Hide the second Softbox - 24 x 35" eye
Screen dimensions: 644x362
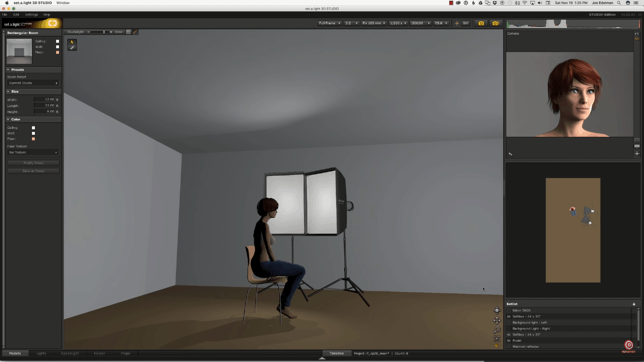tap(509, 334)
